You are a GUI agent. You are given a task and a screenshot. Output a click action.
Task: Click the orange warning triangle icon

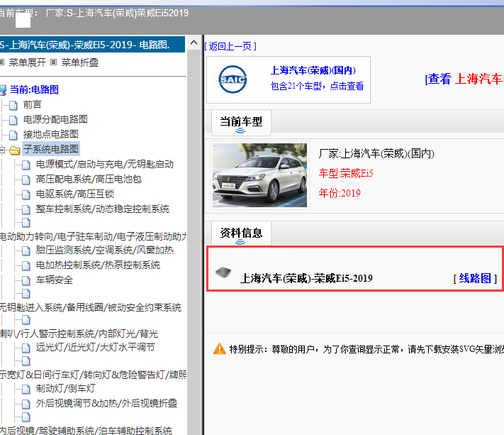(x=220, y=348)
